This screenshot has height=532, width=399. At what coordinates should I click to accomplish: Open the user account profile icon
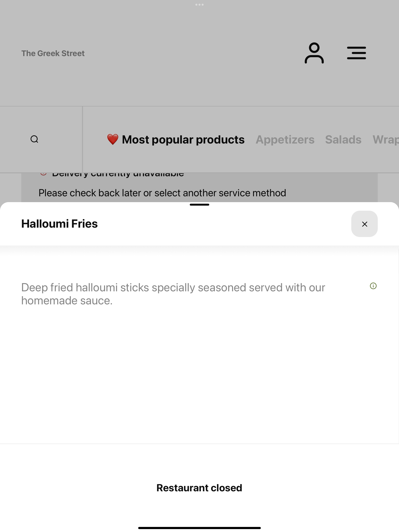pyautogui.click(x=314, y=53)
